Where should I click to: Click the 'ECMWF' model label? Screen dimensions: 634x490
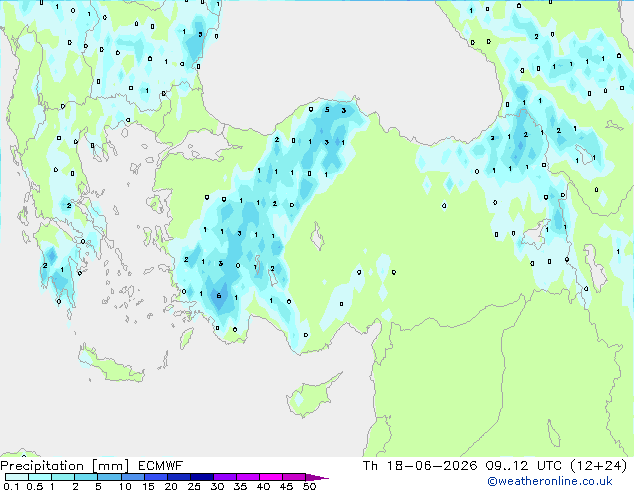[161, 466]
